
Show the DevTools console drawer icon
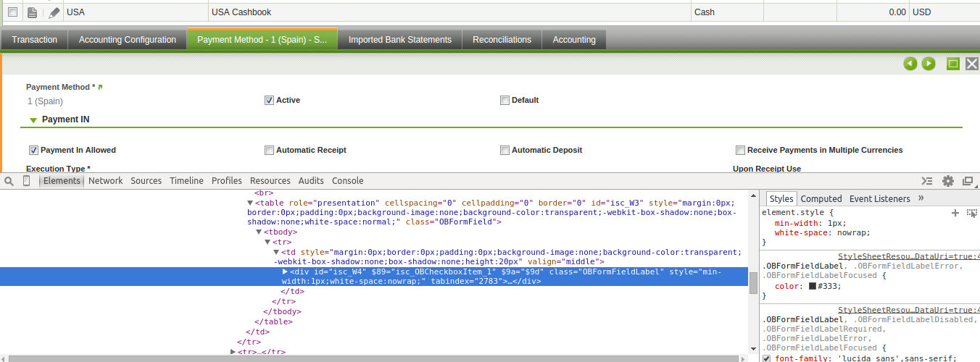(x=927, y=181)
